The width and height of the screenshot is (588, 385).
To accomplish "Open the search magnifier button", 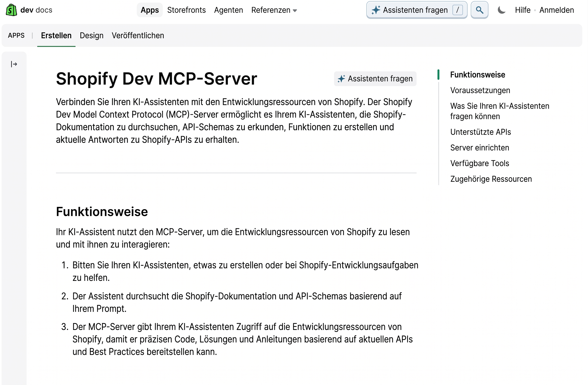I will (479, 10).
